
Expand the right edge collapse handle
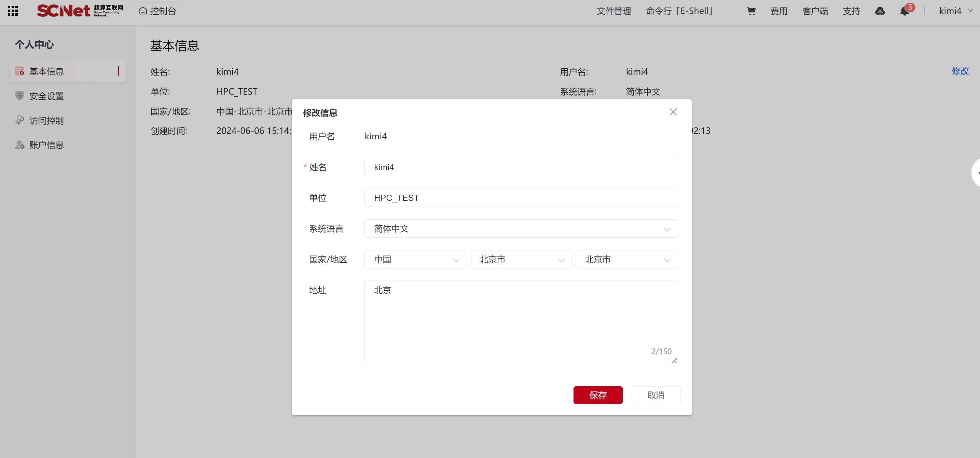coord(977,173)
